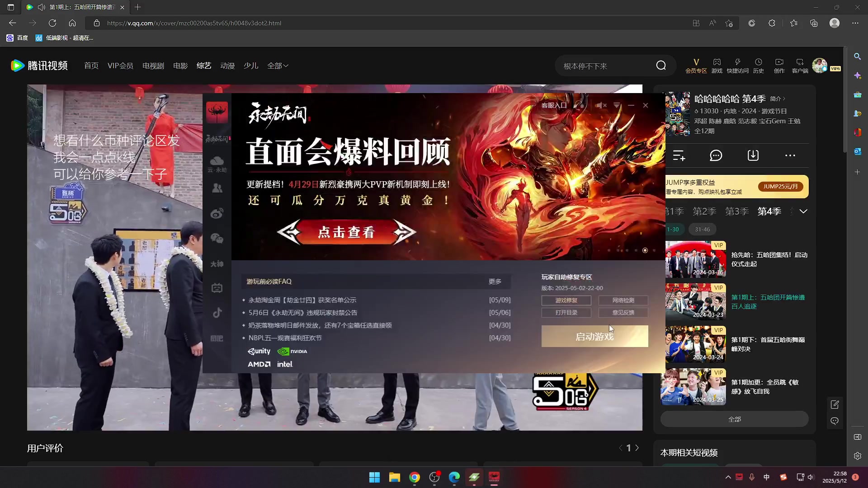Open the 游戏 icon in Tencent header
The image size is (868, 488).
pyautogui.click(x=717, y=66)
